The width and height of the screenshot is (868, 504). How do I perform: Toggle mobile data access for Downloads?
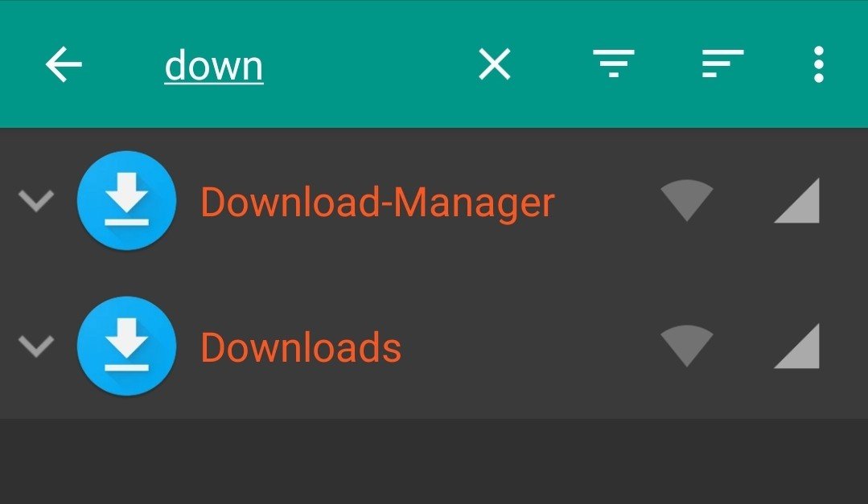[796, 346]
